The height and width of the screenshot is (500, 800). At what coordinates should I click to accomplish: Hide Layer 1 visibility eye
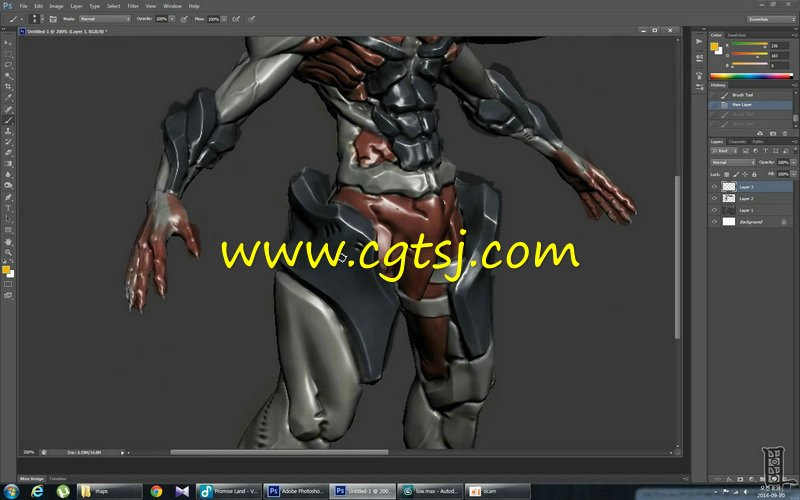[x=714, y=210]
